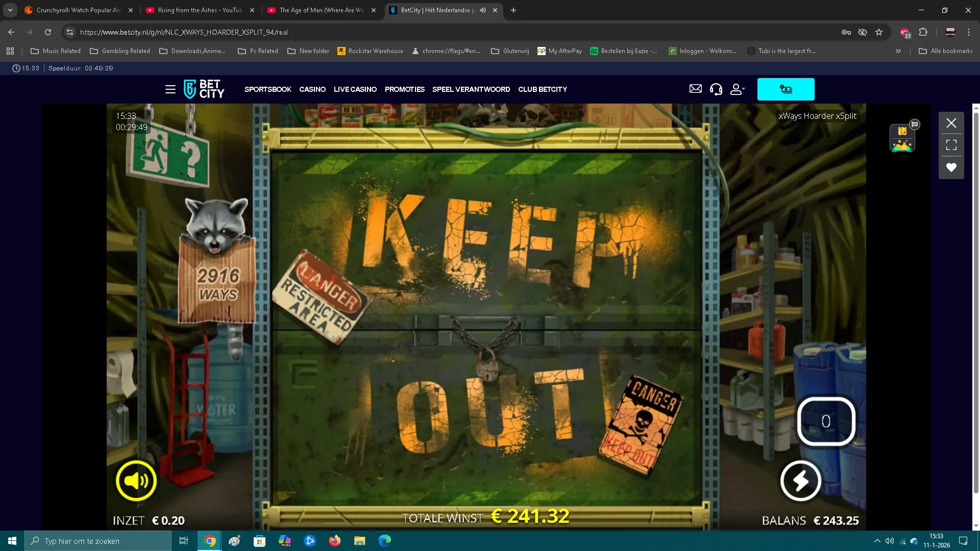The width and height of the screenshot is (980, 551).
Task: Open Gambling Related bookmark folder
Action: [x=120, y=51]
